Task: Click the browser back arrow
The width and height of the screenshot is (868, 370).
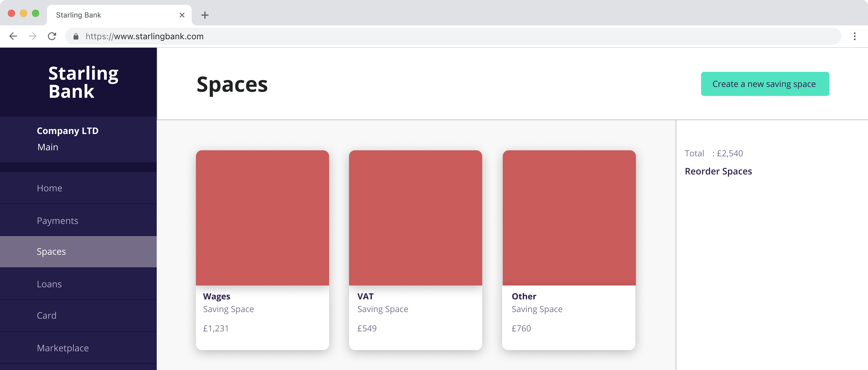Action: 13,36
